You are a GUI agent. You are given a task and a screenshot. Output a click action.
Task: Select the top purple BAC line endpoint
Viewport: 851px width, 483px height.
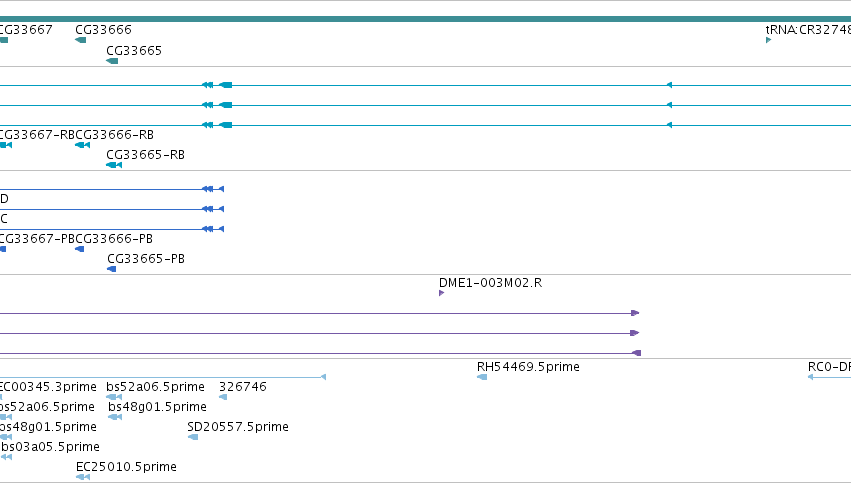point(635,313)
